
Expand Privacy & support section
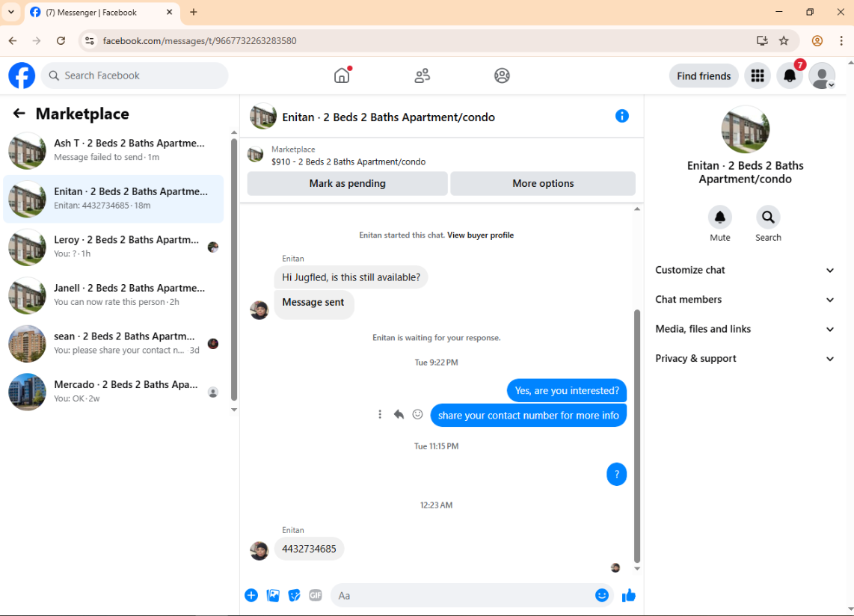[x=745, y=358]
